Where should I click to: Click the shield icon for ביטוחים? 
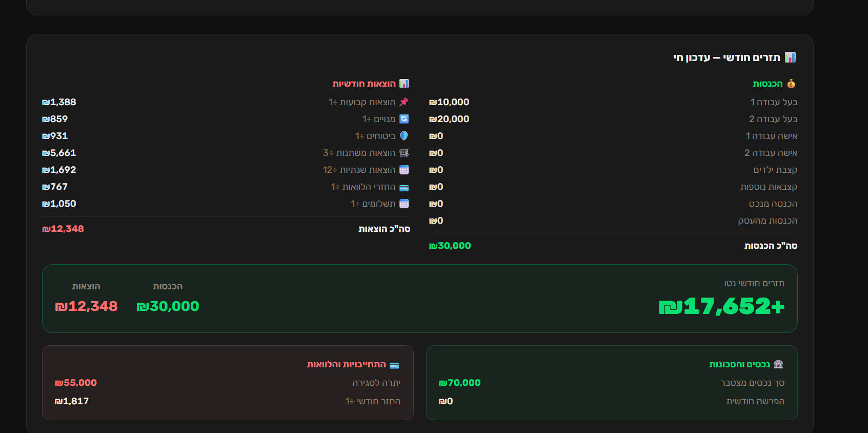pyautogui.click(x=404, y=136)
